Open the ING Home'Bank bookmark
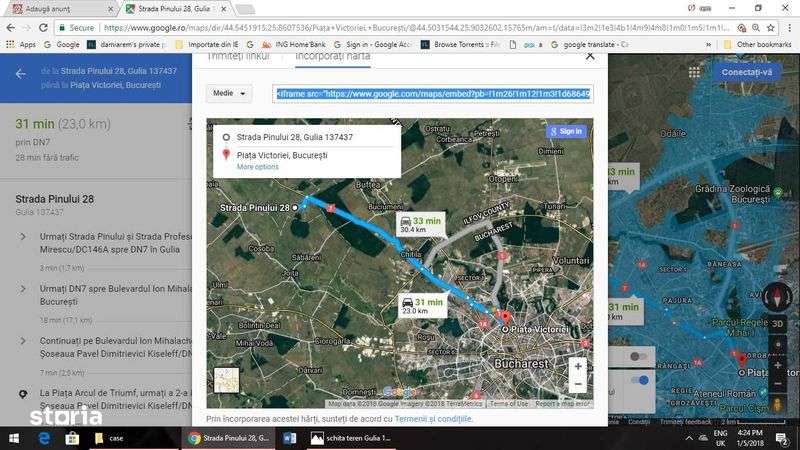This screenshot has width=800, height=450. tap(293, 45)
